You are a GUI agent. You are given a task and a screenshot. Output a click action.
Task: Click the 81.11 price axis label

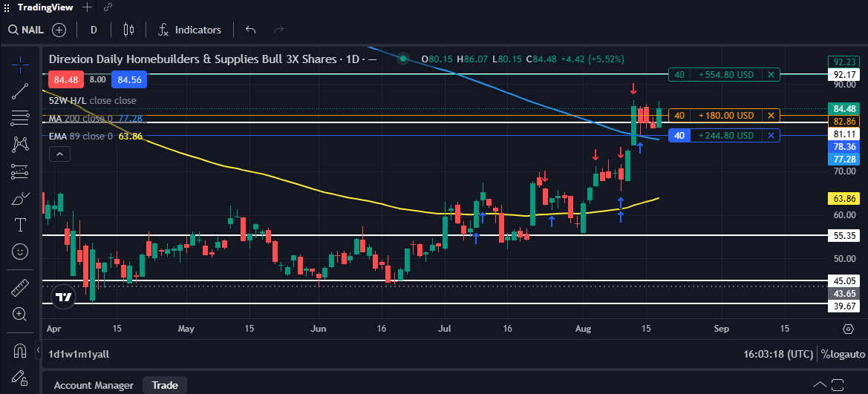843,134
